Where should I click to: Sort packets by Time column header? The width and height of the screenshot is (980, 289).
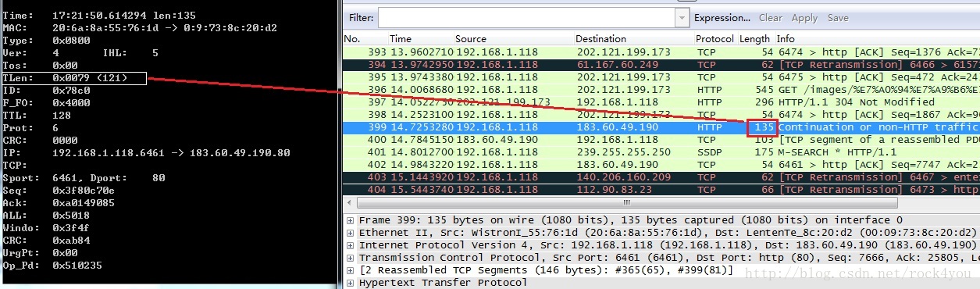click(x=401, y=38)
